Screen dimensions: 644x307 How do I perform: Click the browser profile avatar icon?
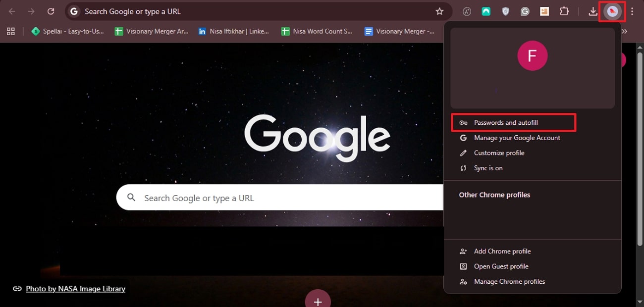click(x=612, y=11)
